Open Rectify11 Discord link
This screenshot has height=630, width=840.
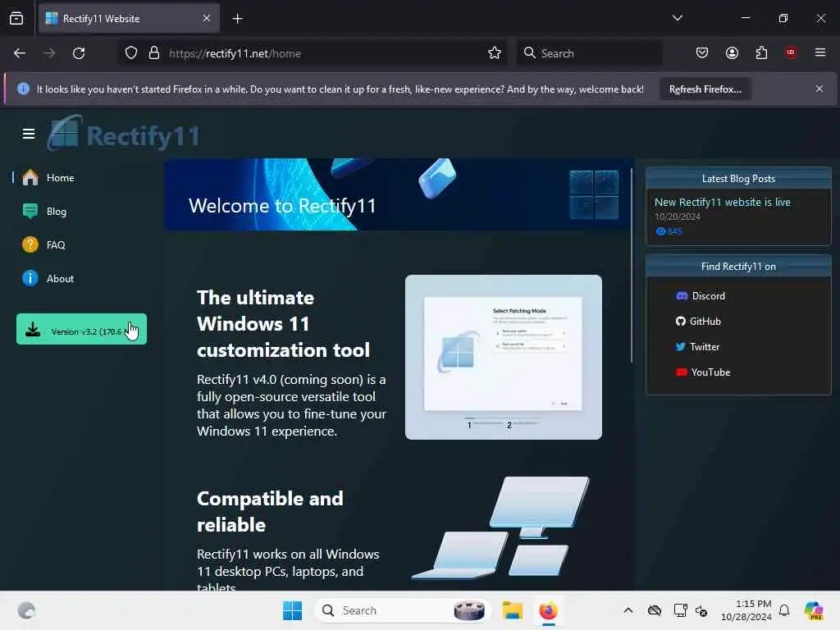tap(701, 296)
